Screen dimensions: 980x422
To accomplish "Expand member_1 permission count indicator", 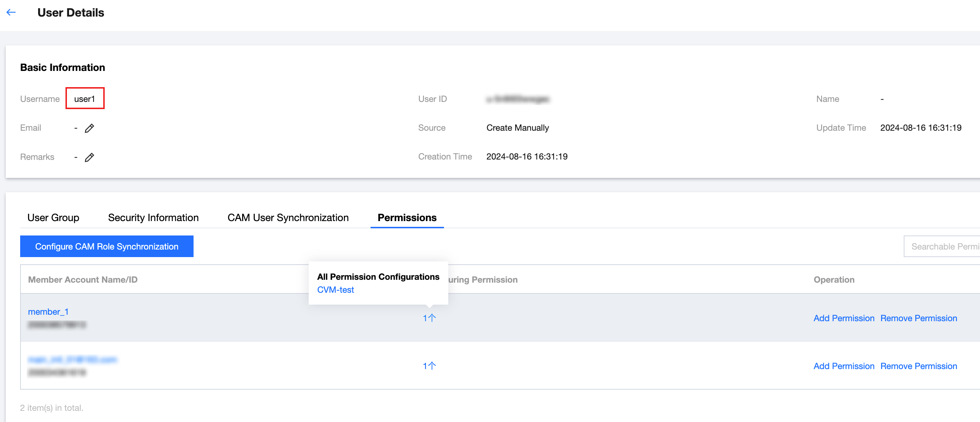I will point(429,318).
